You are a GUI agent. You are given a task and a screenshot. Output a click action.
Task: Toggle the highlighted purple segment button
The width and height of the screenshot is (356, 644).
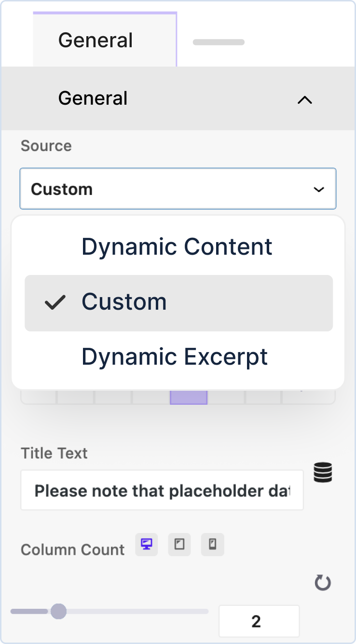tap(189, 397)
